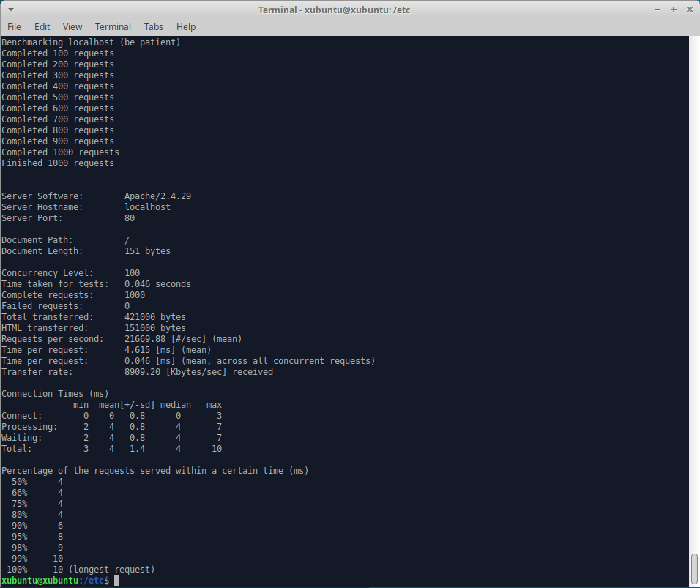Open the Tabs menu
This screenshot has height=588, width=700.
click(x=154, y=27)
